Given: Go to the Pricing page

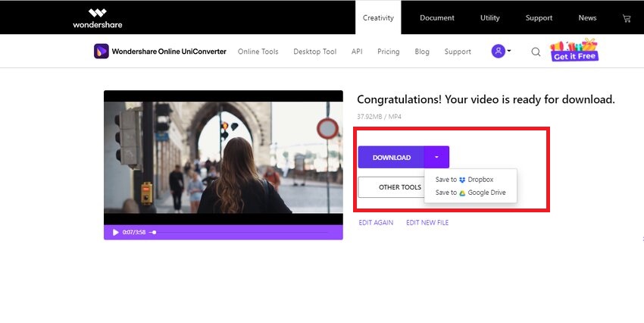Looking at the screenshot, I should tap(389, 52).
